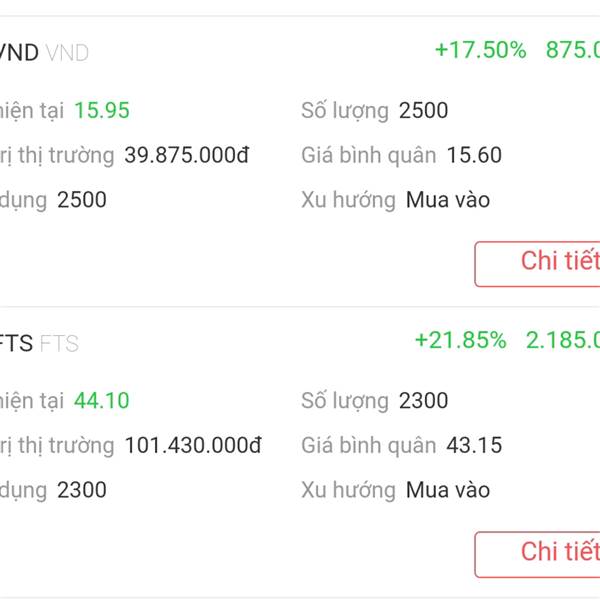Click FTS gain percentage +21.85%
Screen dimensions: 600x600
[461, 340]
